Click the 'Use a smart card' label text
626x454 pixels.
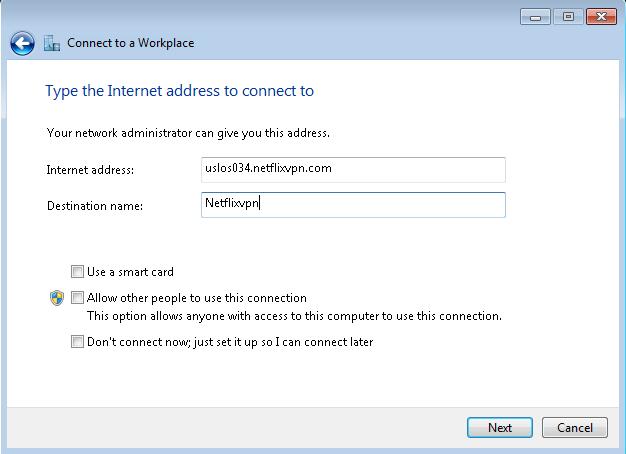pos(130,272)
